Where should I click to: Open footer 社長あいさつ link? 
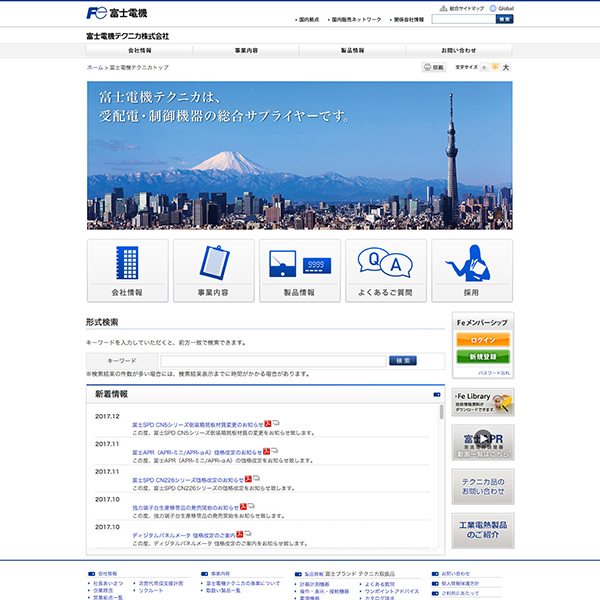108,583
